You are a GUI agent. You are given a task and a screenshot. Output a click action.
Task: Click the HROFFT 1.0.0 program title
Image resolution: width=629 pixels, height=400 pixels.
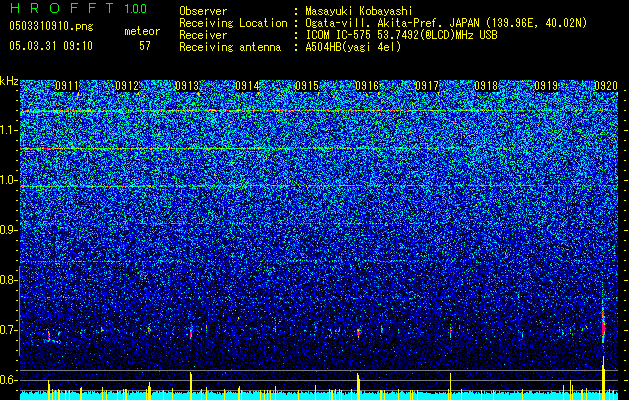coord(78,8)
